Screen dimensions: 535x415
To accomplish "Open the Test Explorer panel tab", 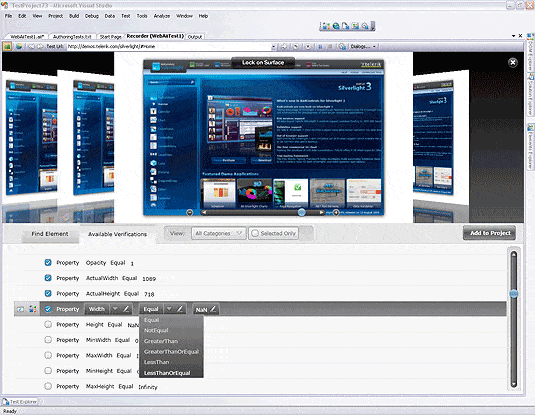I will (20, 402).
